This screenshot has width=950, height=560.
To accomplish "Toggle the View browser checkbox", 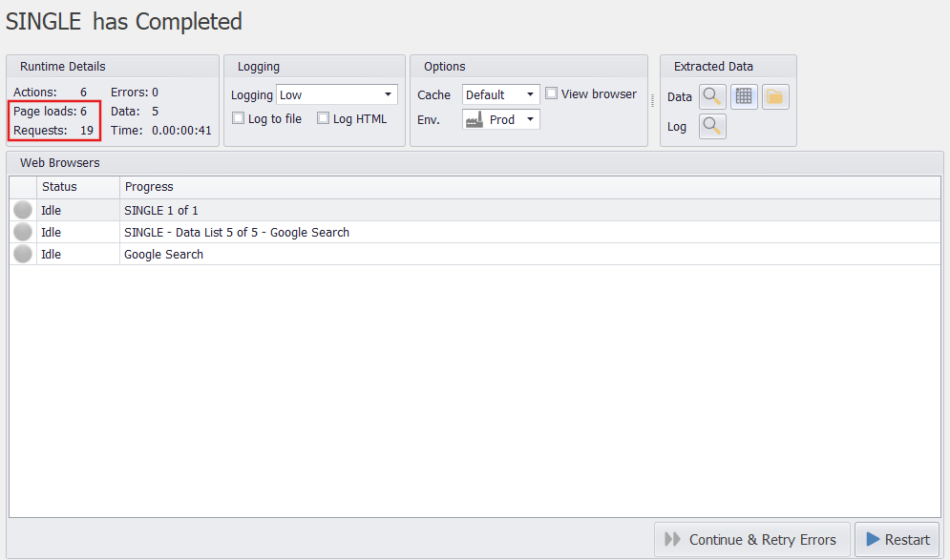I will (x=552, y=93).
